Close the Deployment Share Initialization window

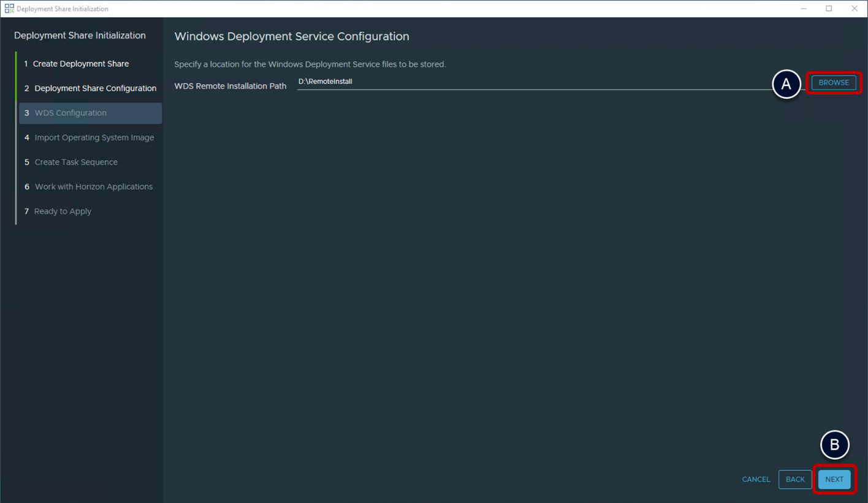tap(855, 9)
